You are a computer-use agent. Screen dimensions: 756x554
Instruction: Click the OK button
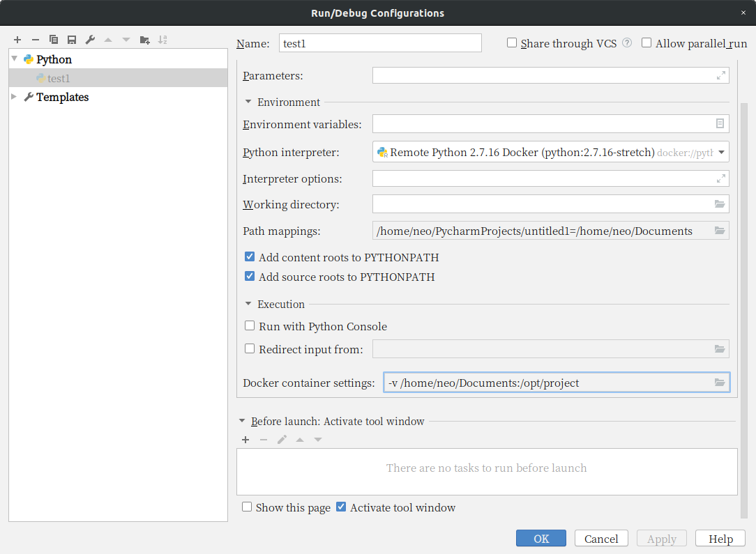[541, 539]
